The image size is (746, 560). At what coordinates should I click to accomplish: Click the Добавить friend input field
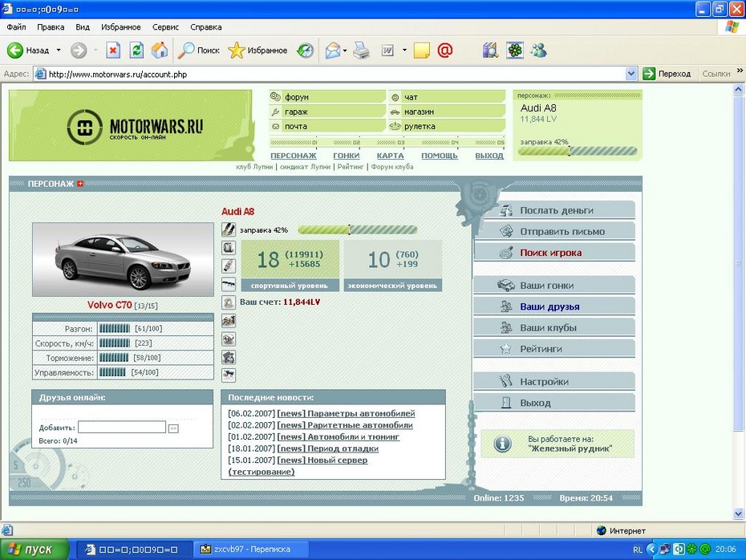pyautogui.click(x=122, y=428)
